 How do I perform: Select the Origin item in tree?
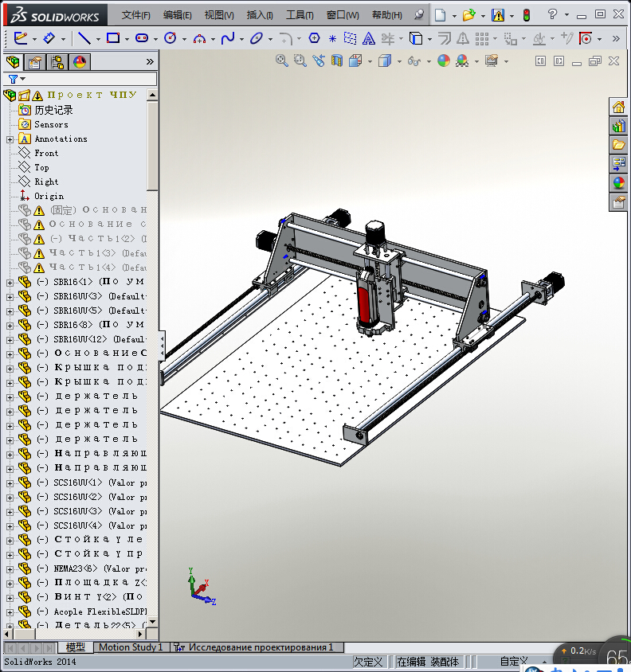[49, 197]
